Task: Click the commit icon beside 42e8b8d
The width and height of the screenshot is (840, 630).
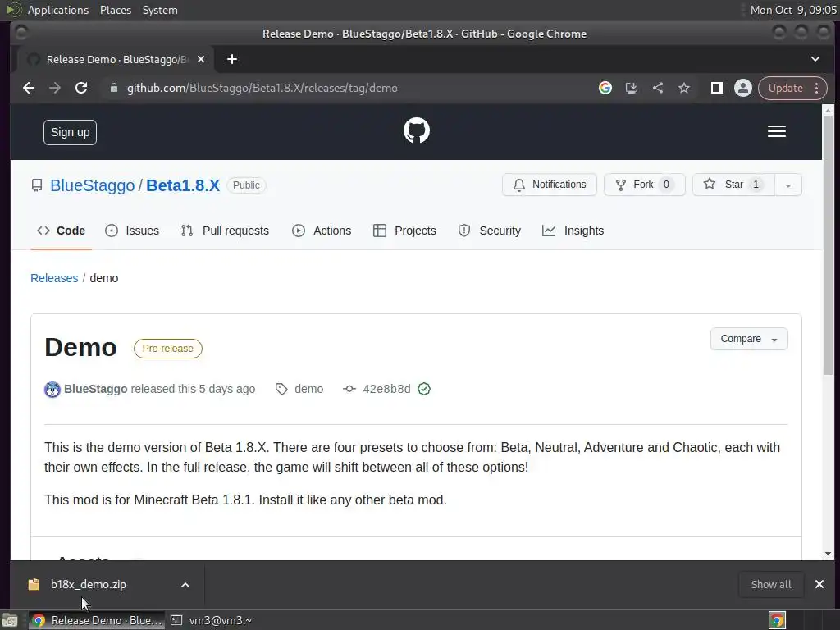Action: click(x=349, y=389)
